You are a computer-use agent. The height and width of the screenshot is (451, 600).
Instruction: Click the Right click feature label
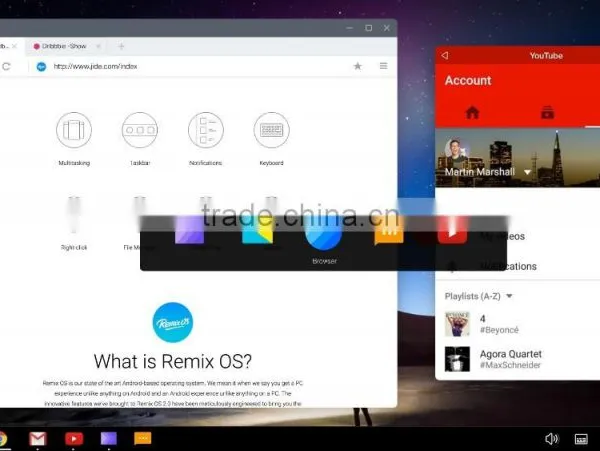pyautogui.click(x=74, y=247)
